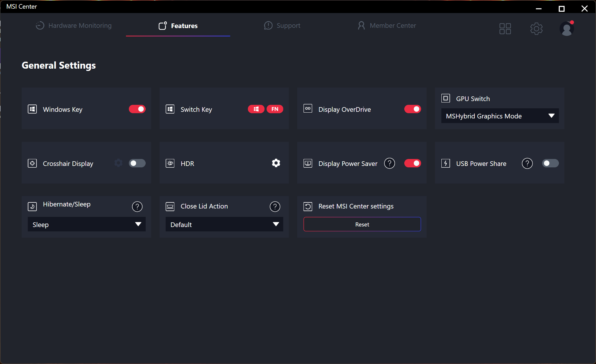Open the Hibernate/Sleep dropdown showing Sleep
Screen dimensions: 596x364
pos(87,224)
